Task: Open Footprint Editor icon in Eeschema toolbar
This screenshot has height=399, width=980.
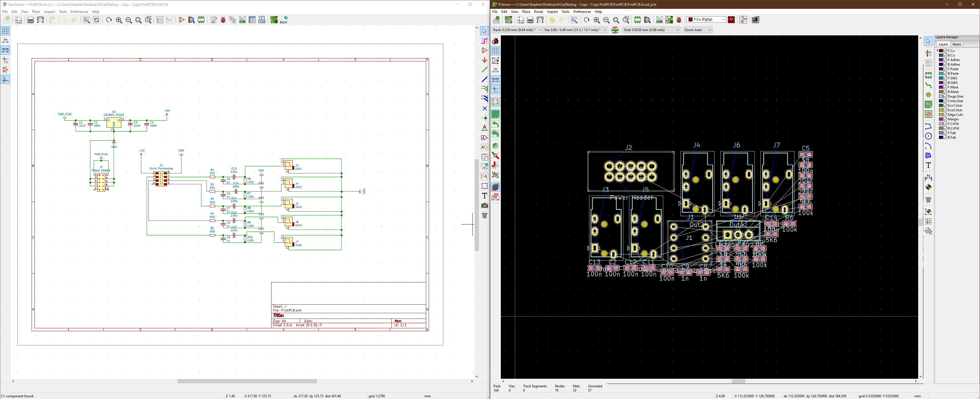Action: coord(201,20)
